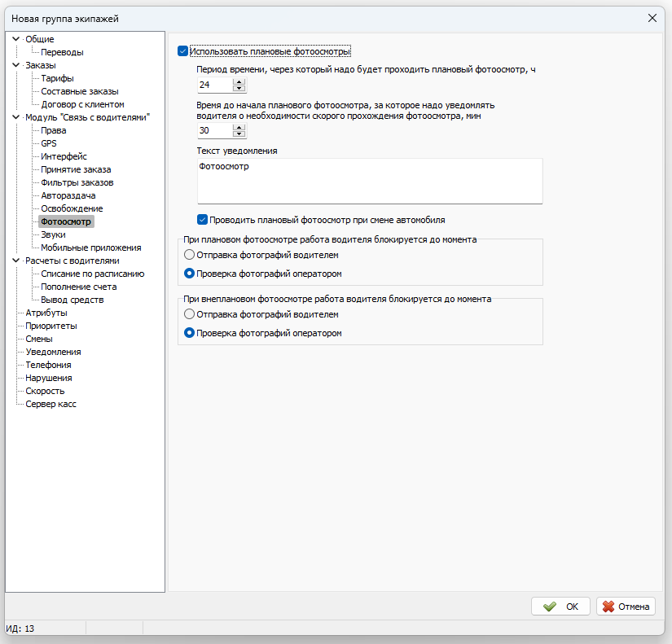Click the Отмена button

point(626,607)
